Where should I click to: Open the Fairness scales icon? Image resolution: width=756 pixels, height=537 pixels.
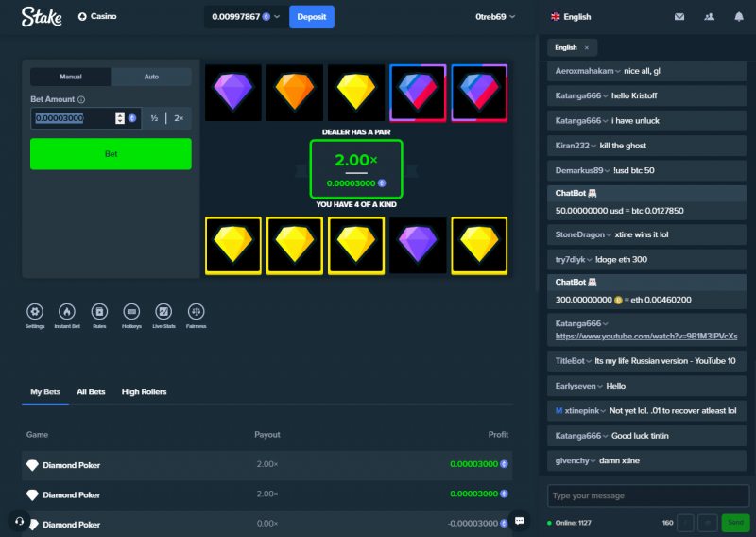pyautogui.click(x=197, y=312)
